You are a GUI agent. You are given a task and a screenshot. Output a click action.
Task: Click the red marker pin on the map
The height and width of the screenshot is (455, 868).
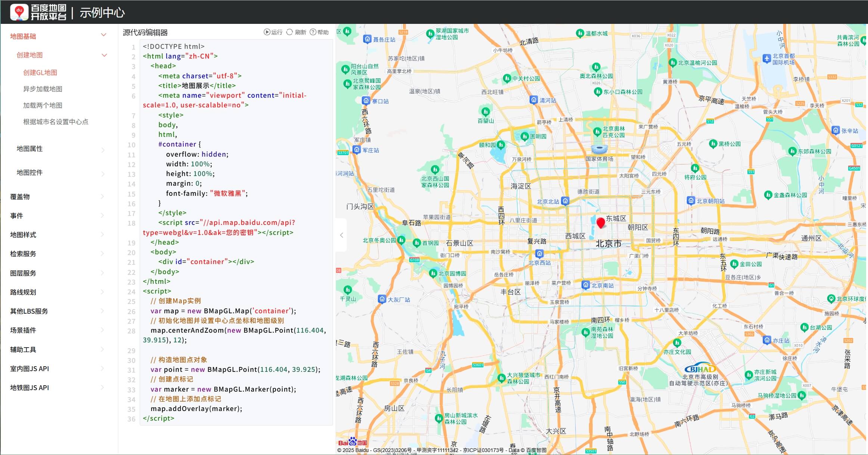pyautogui.click(x=601, y=223)
